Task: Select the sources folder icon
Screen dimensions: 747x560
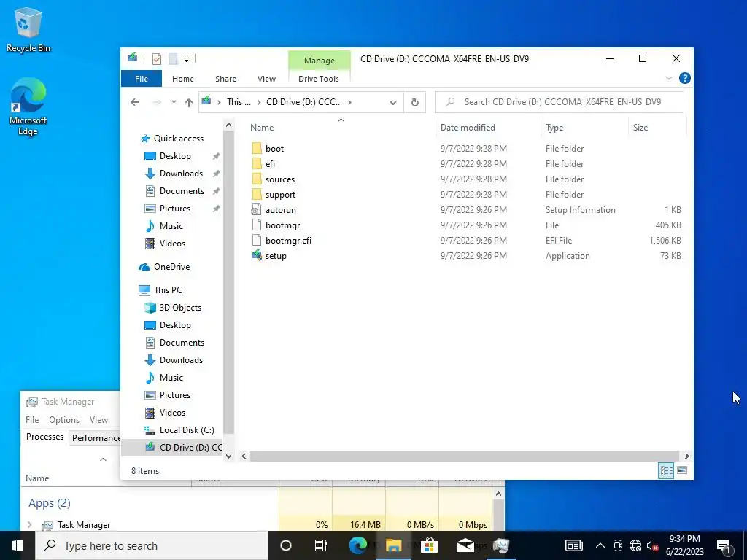Action: click(x=257, y=179)
